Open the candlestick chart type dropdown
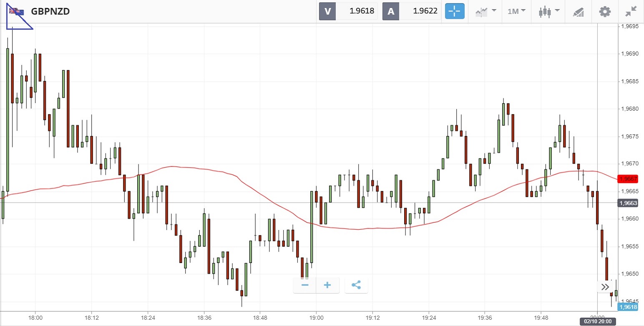Screen dimensions: 644x326 click(x=548, y=11)
